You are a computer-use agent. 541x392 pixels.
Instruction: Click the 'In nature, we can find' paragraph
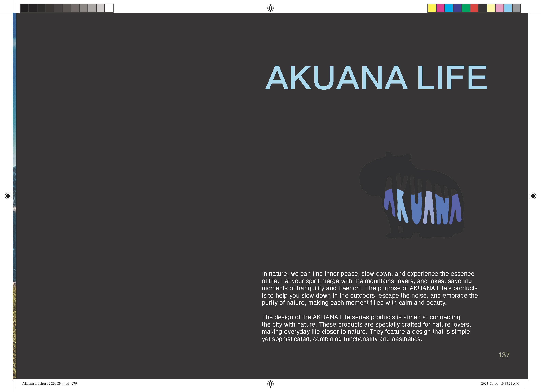[x=369, y=288]
